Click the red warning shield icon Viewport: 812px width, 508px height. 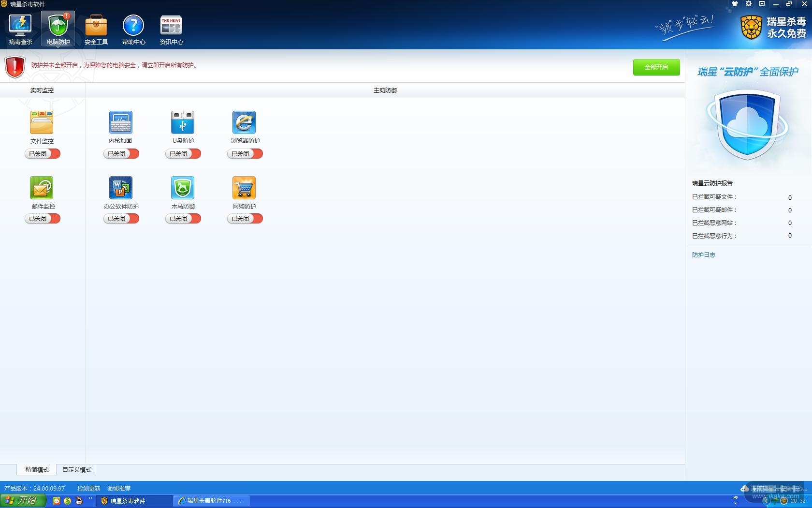[15, 67]
